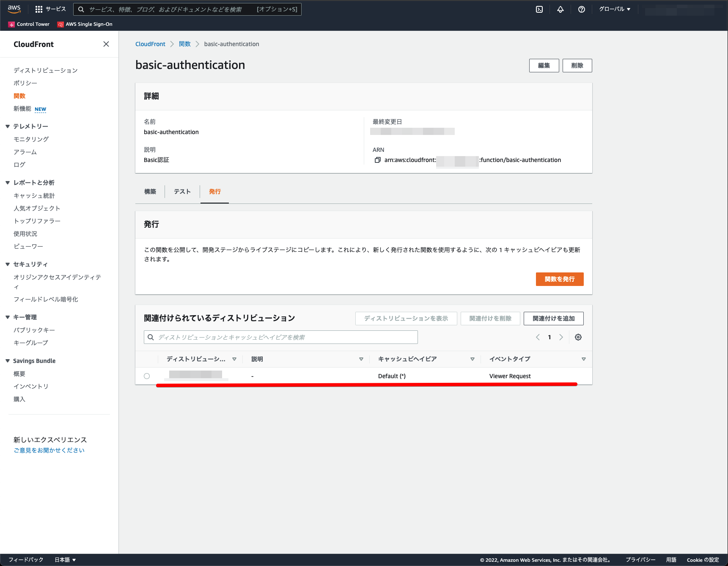Viewport: 728px width, 566px height.
Task: Open the help question mark menu
Action: (582, 9)
